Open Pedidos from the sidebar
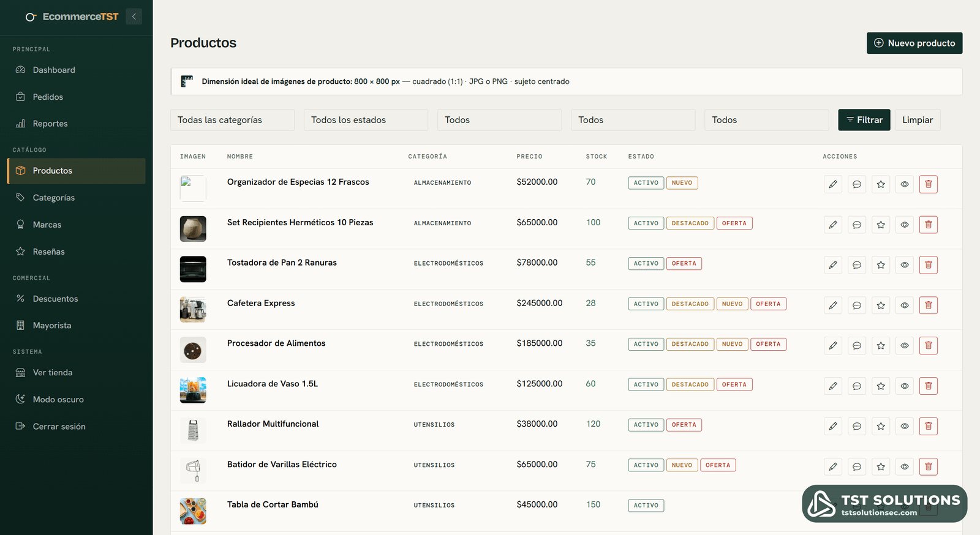 tap(76, 97)
